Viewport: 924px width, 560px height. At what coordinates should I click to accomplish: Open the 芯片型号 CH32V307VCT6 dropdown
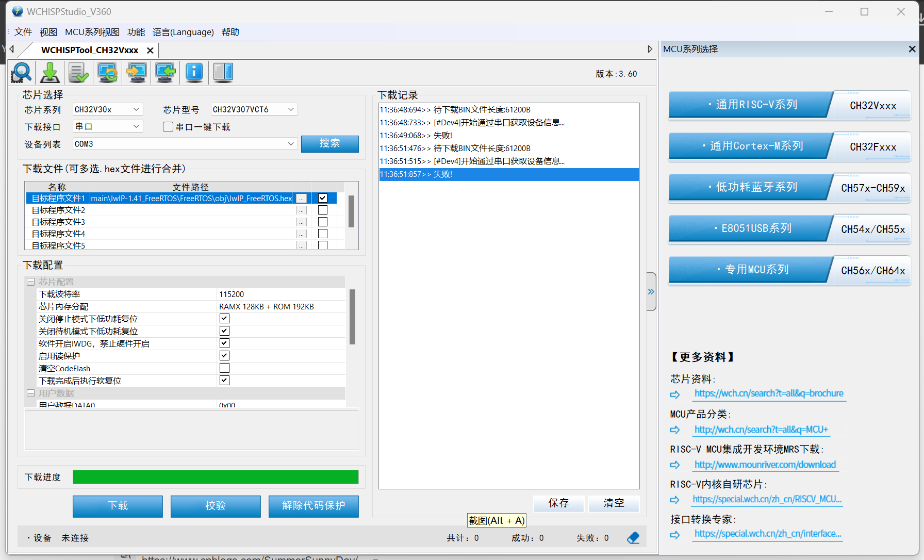tap(291, 109)
